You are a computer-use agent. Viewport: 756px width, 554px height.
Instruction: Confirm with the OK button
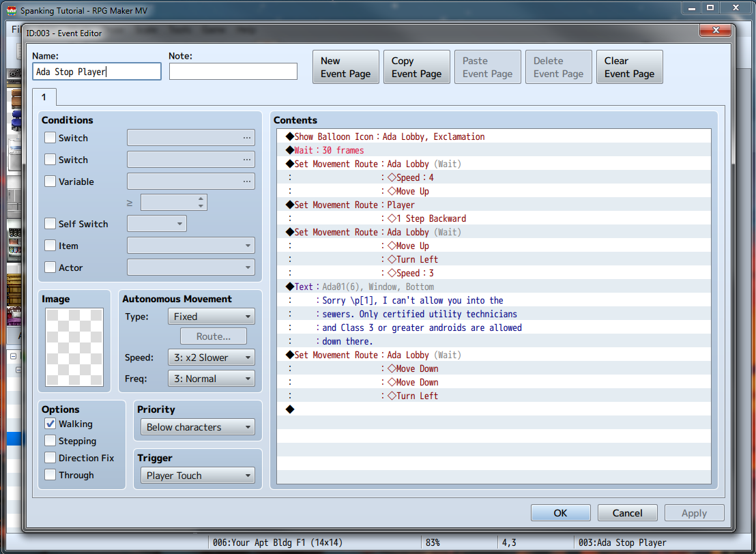(560, 512)
